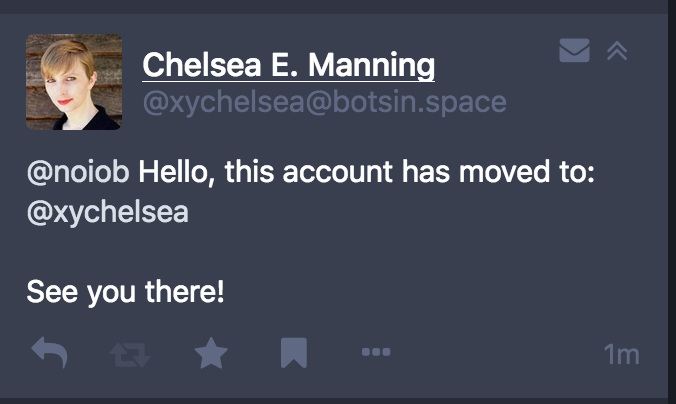Open Chelsea E. Manning's avatar picture

point(73,82)
